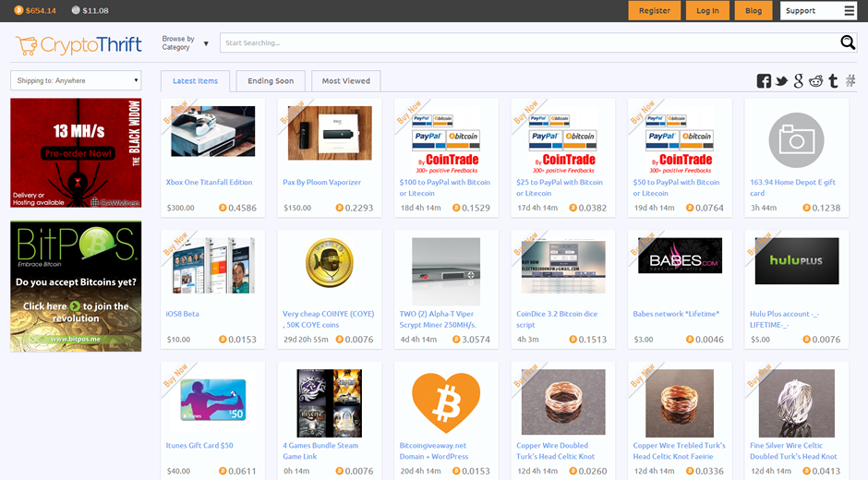Click Buy Now ribbon on Itunes Gift Card
This screenshot has width=868, height=480.
(175, 376)
